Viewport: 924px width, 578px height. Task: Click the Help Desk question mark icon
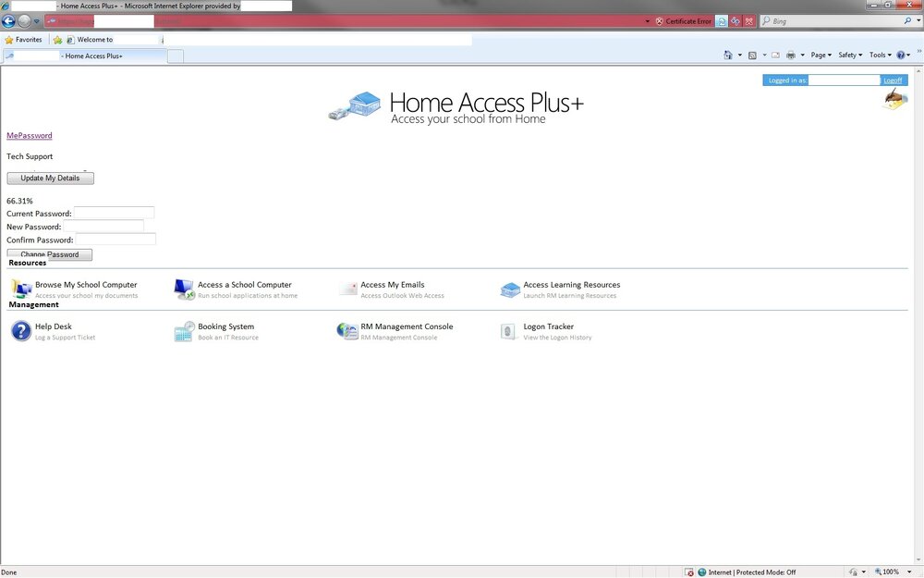point(21,331)
